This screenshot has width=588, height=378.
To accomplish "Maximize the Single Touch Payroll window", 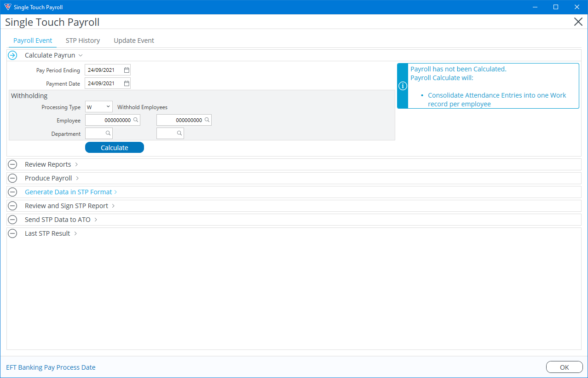I will point(556,7).
